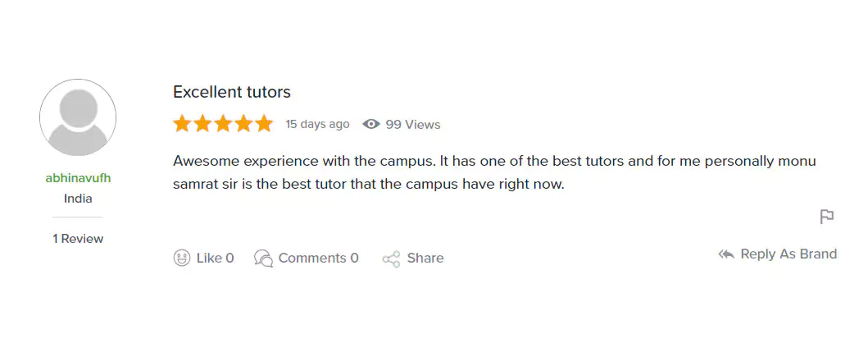This screenshot has height=348, width=868.
Task: Open the Excellent tutors review title
Action: click(232, 92)
